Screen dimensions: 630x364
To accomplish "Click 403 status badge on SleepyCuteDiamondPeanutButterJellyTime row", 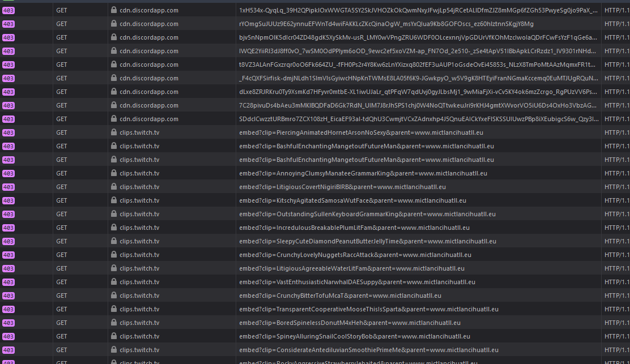I will pos(8,241).
